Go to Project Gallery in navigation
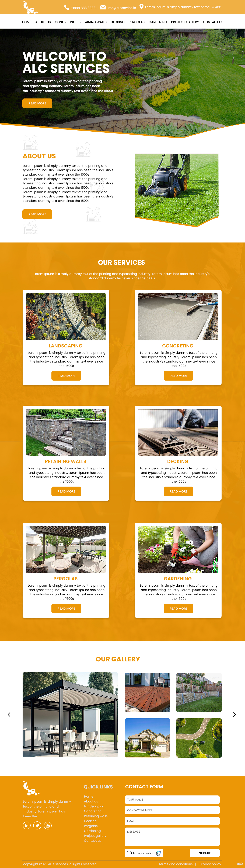The width and height of the screenshot is (245, 868). coord(185,22)
